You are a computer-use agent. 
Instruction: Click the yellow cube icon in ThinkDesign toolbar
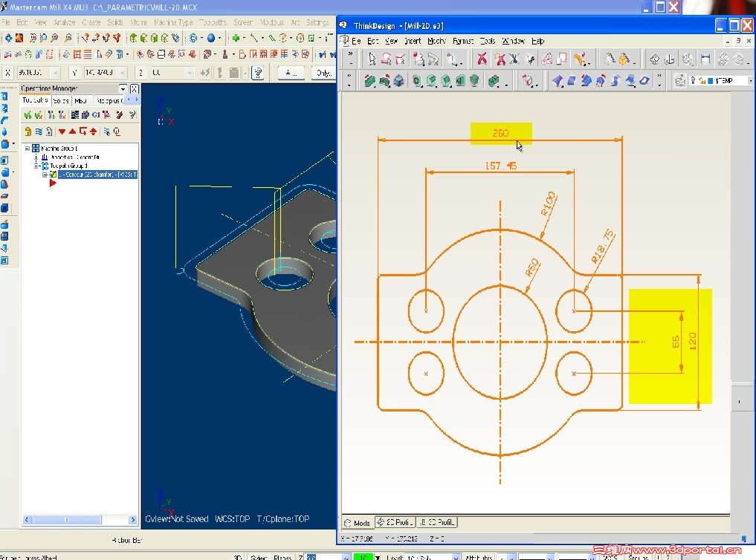624,59
